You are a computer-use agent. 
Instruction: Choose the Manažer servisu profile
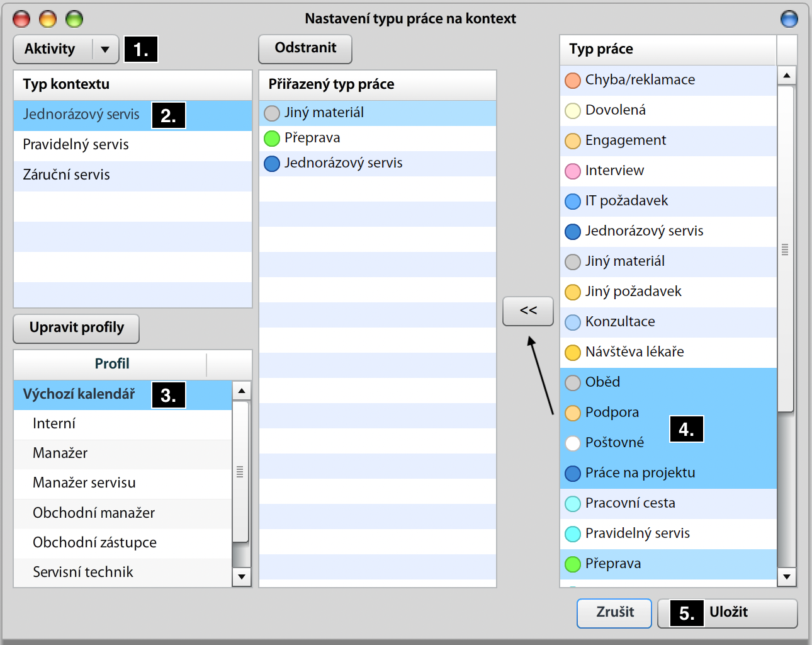point(84,483)
